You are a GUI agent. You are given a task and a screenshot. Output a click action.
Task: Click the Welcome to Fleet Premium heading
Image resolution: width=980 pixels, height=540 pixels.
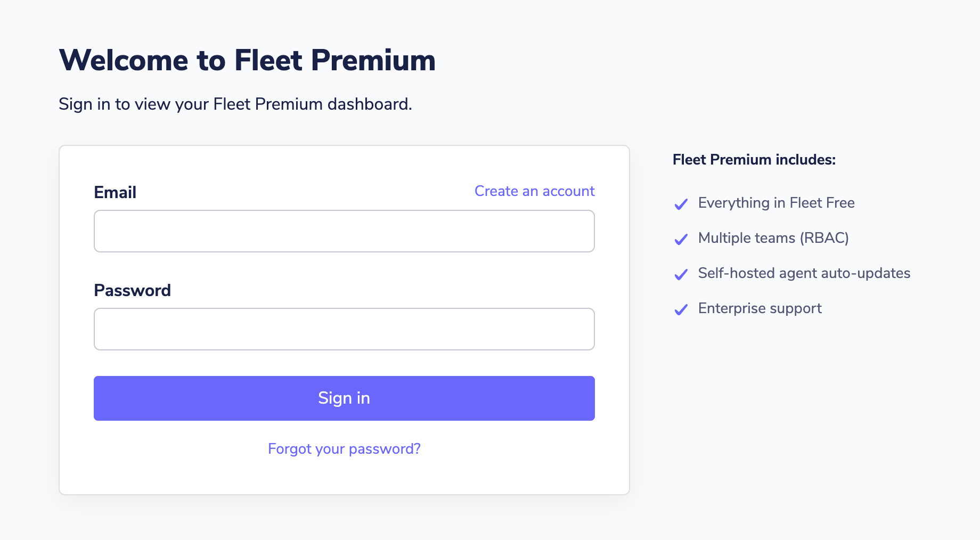247,60
